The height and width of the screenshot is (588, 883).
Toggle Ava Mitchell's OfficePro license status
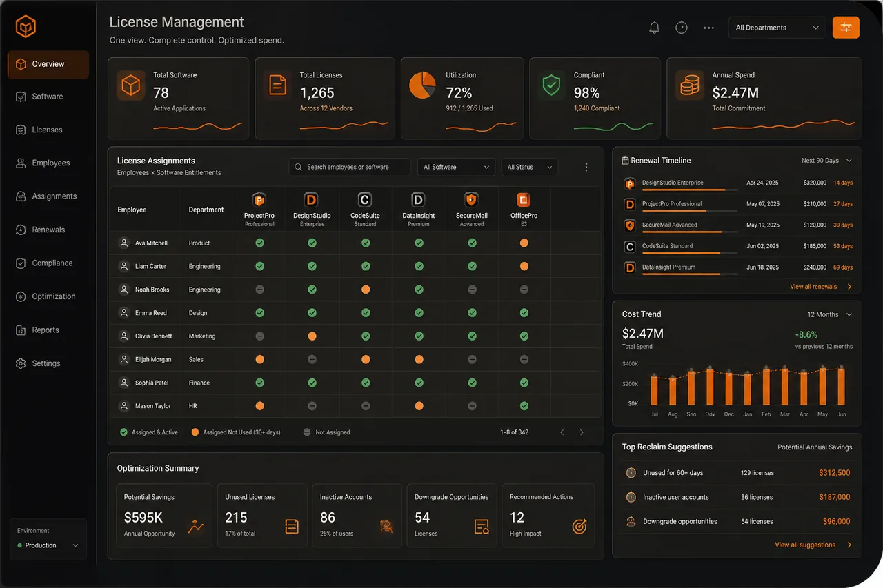point(524,243)
